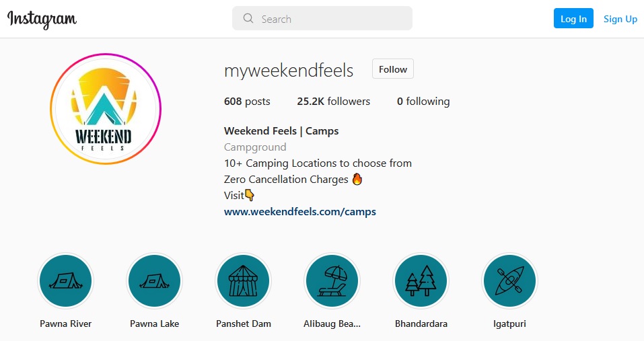Click the Log In button

pos(573,19)
